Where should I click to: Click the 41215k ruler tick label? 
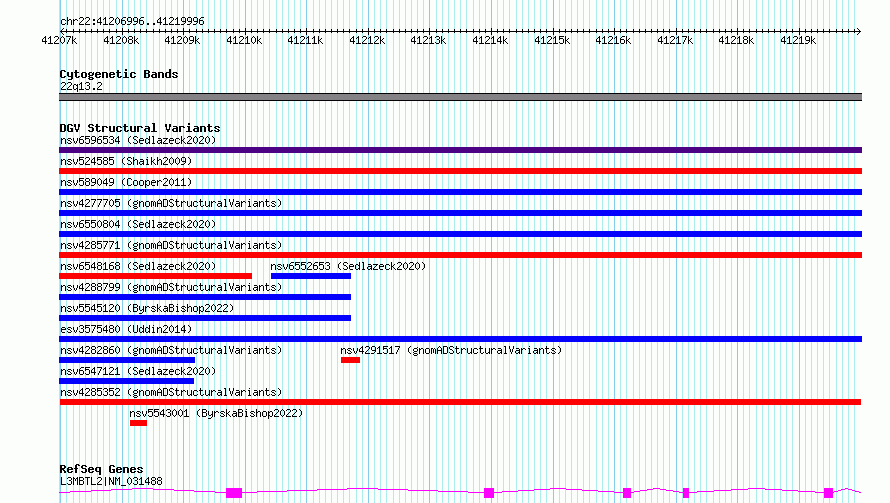(552, 40)
